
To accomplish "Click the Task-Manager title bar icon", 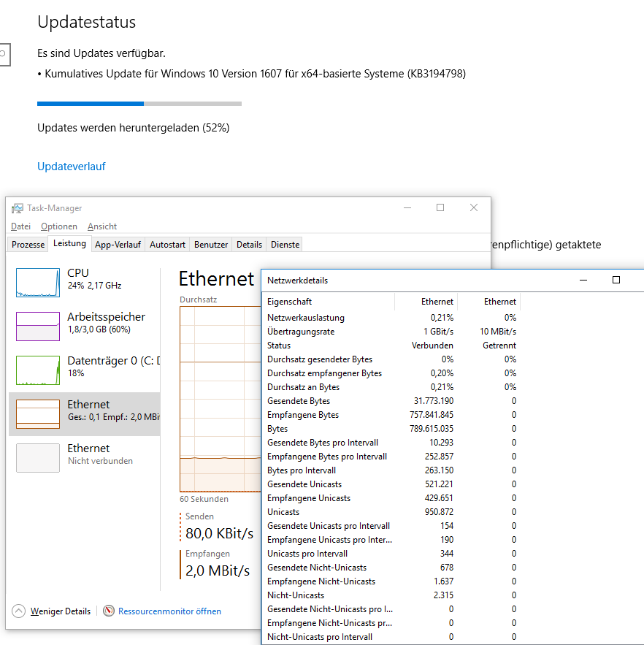I will 18,208.
